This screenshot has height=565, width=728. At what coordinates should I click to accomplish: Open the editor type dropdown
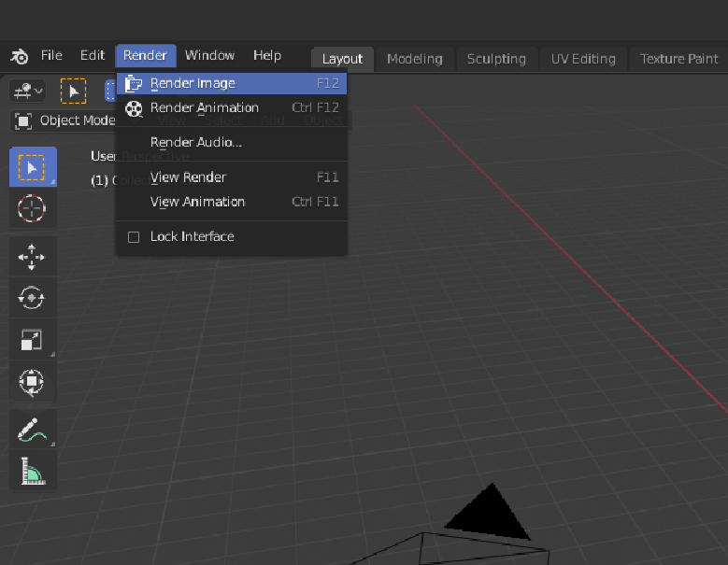tap(28, 91)
